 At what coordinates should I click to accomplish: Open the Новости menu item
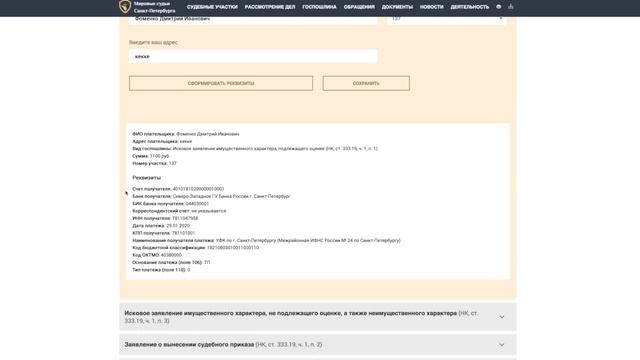point(431,7)
